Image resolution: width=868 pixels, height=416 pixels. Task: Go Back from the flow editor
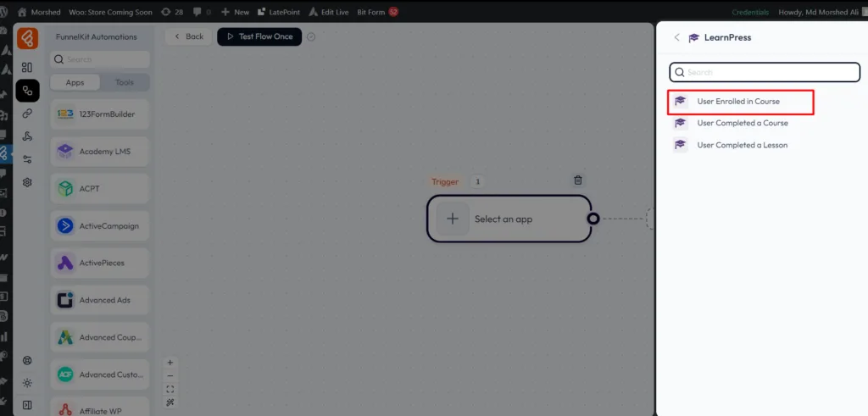click(189, 36)
